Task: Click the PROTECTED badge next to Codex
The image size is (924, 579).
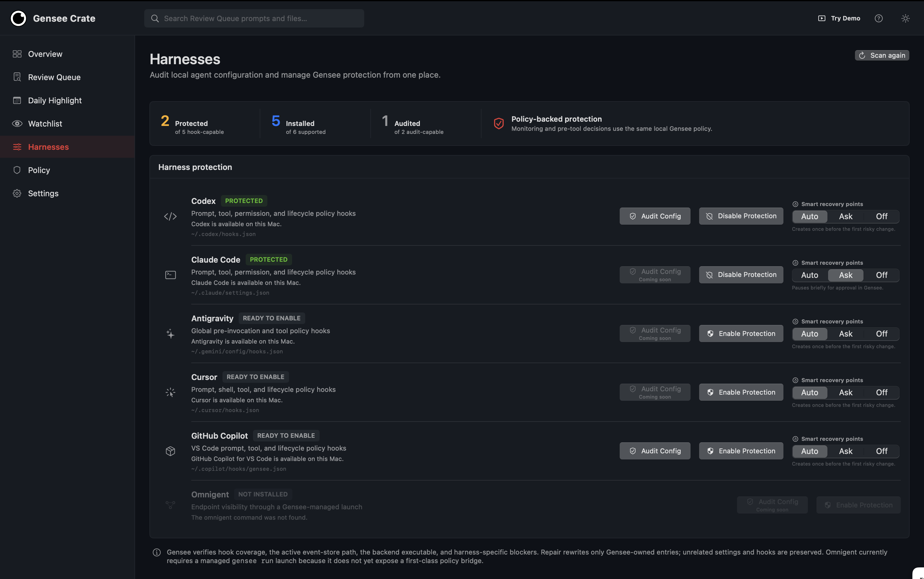Action: 244,201
